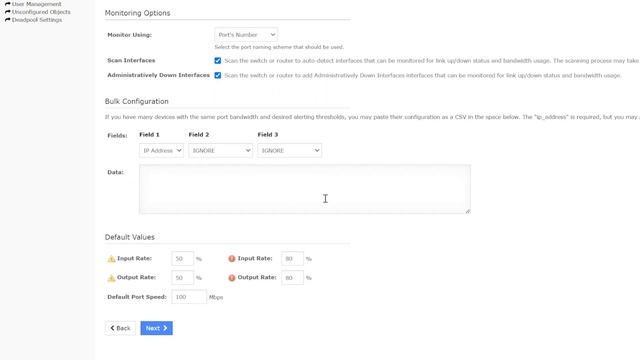The image size is (640, 360).
Task: Grab the Data text area resize handle
Action: click(x=468, y=211)
